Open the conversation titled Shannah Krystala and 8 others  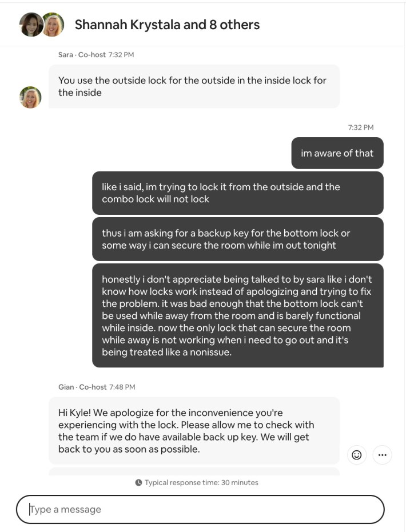coord(166,25)
